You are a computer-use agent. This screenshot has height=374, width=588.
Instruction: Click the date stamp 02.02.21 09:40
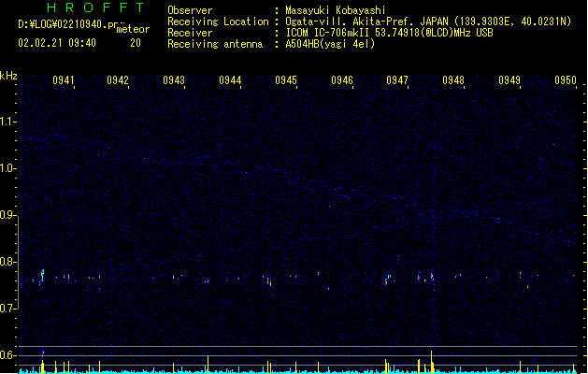pos(57,43)
